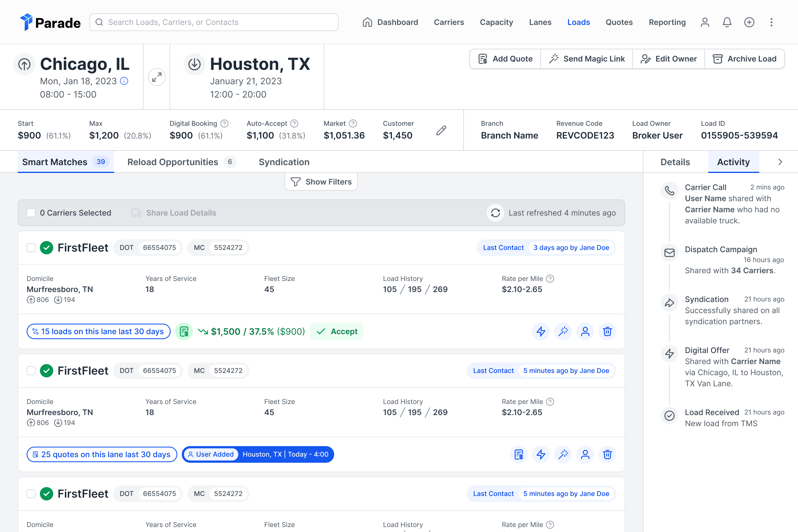The height and width of the screenshot is (532, 798).
Task: Expand the route map between Chicago and Houston
Action: click(157, 77)
